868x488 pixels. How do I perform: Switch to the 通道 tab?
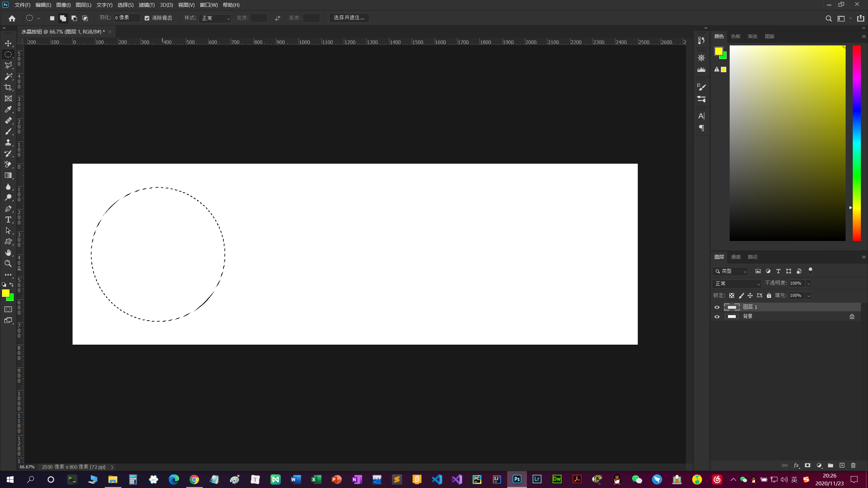pos(735,257)
